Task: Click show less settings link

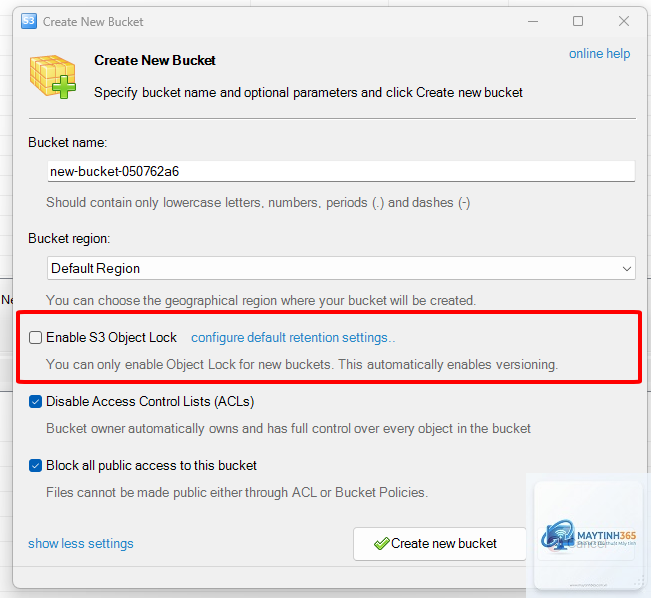Action: tap(81, 543)
